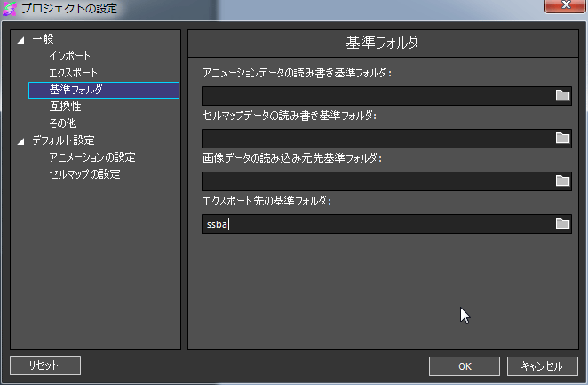Open the エクスポート settings page
This screenshot has height=385, width=588.
pos(73,73)
